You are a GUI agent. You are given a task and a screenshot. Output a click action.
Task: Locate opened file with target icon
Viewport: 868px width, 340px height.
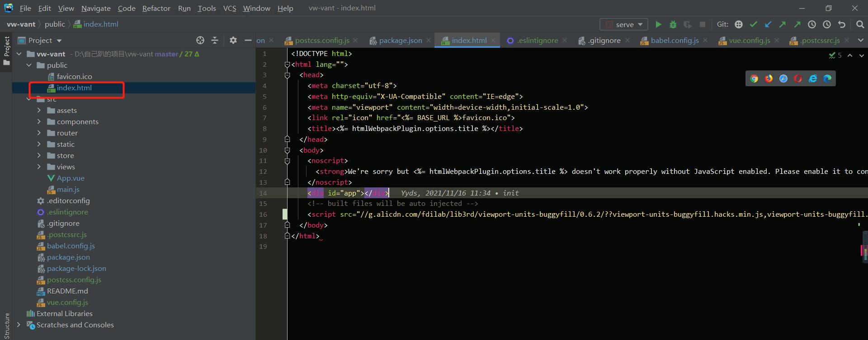(200, 40)
